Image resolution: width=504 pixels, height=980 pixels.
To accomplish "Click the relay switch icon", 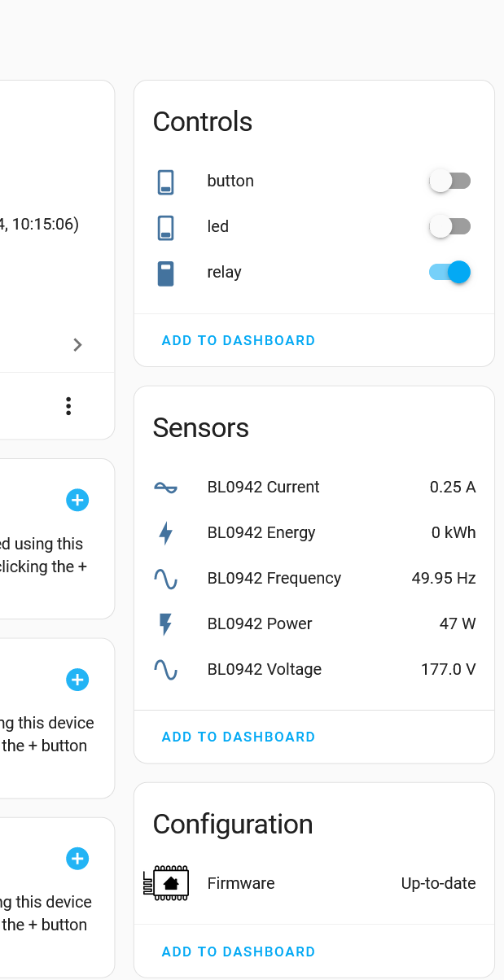I will (x=165, y=273).
